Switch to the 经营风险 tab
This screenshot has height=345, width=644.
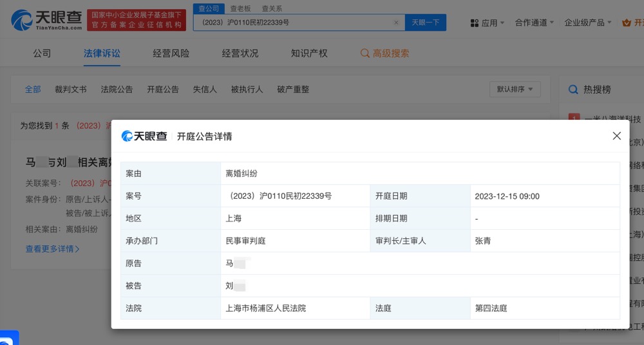pos(171,53)
